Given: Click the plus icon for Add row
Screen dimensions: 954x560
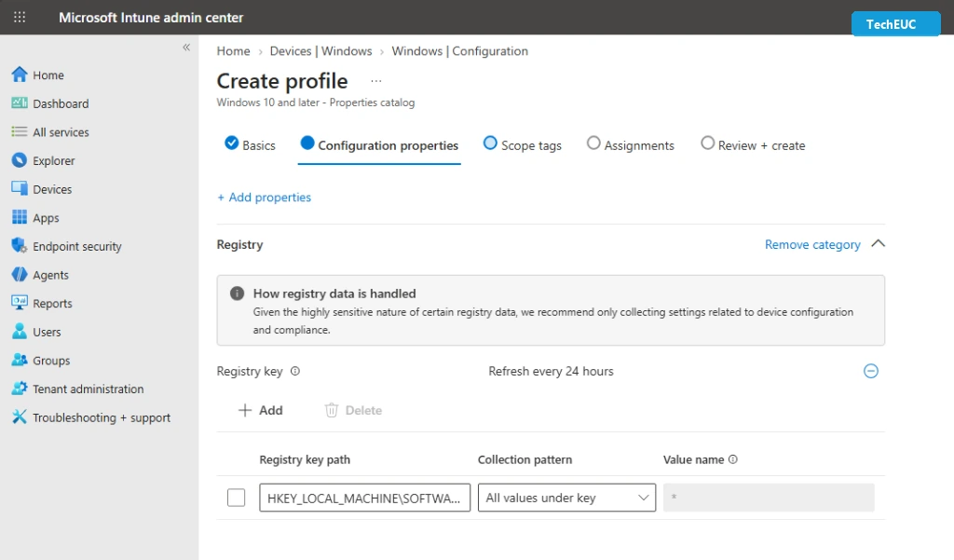Looking at the screenshot, I should (x=245, y=410).
